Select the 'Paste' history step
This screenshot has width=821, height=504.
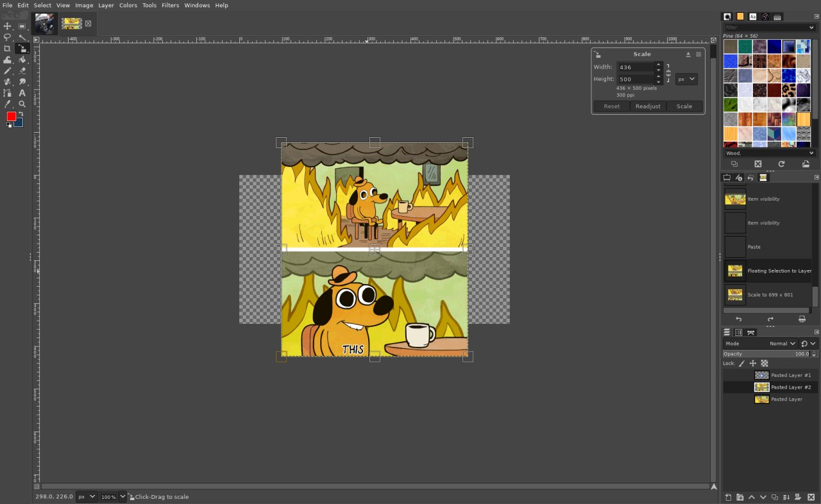click(768, 247)
